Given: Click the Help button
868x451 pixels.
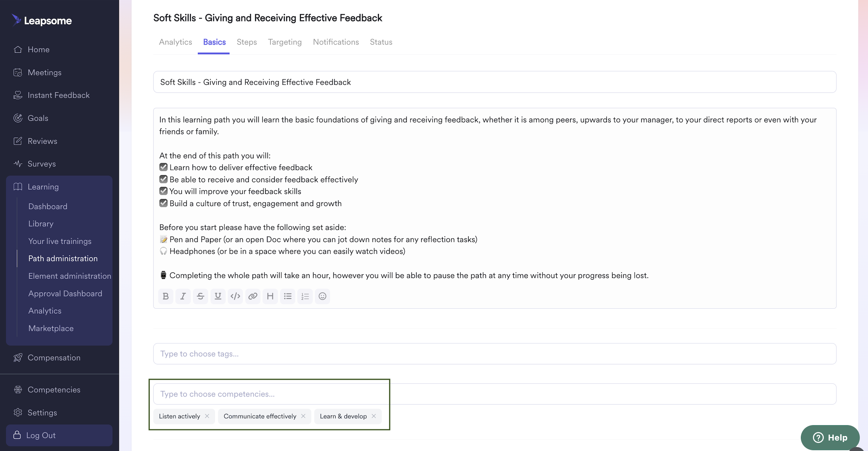Looking at the screenshot, I should point(830,437).
